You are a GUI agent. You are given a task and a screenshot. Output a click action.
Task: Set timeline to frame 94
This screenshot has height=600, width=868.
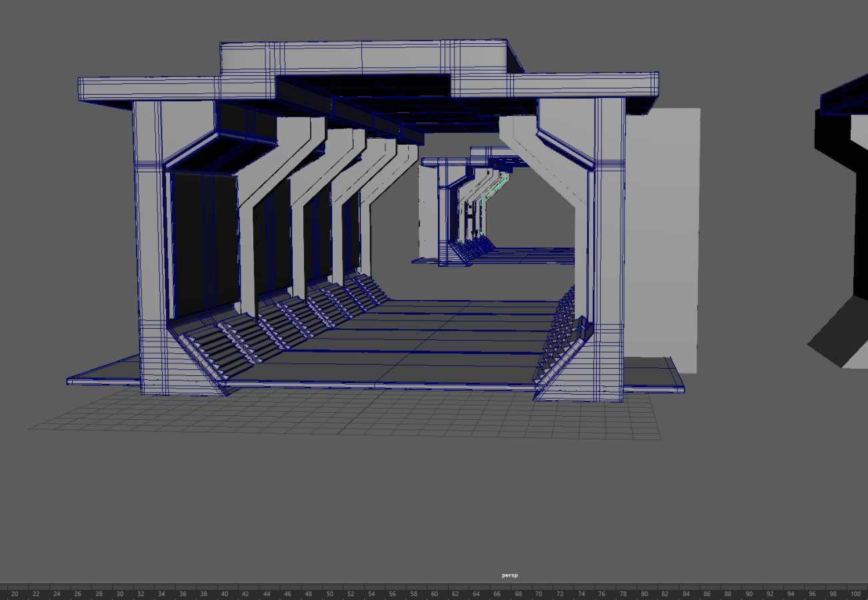point(791,593)
